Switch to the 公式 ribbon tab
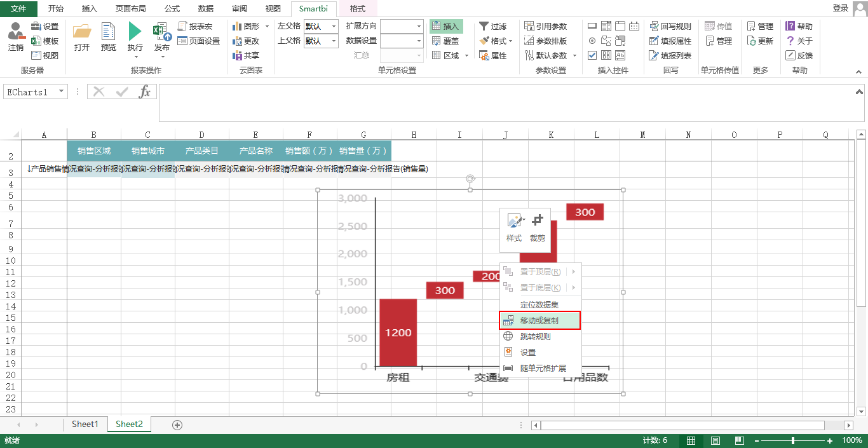Viewport: 868px width, 448px height. click(172, 8)
